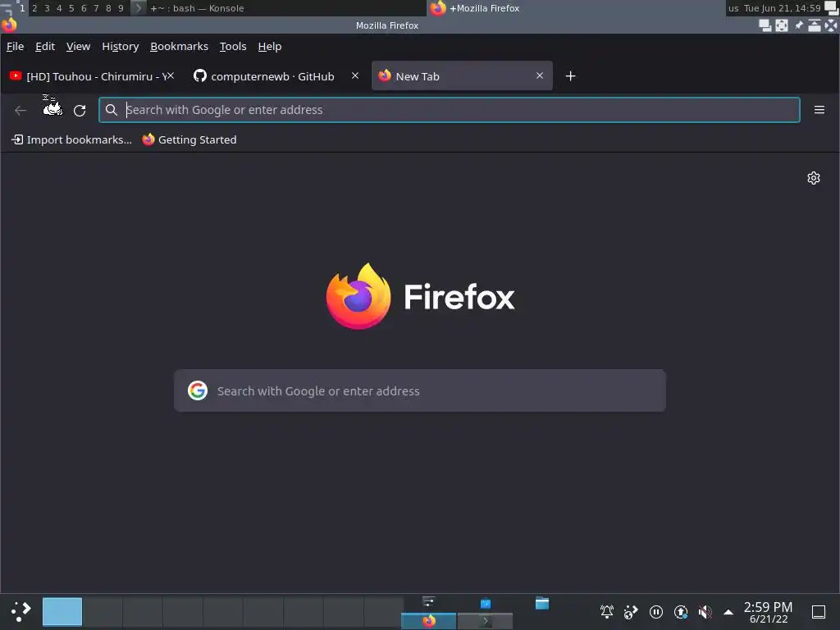The image size is (840, 630).
Task: Click the Firefox icon in title bar
Action: pos(8,25)
